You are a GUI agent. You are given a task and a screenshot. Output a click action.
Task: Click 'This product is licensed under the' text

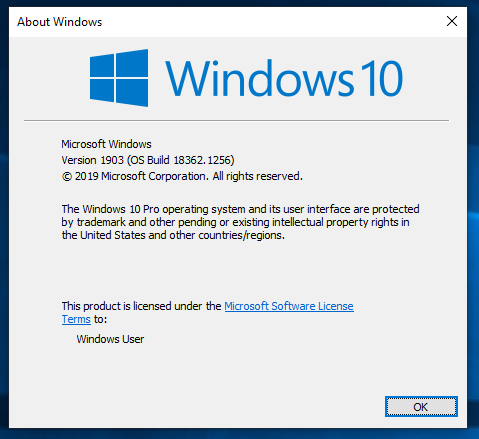coord(141,306)
